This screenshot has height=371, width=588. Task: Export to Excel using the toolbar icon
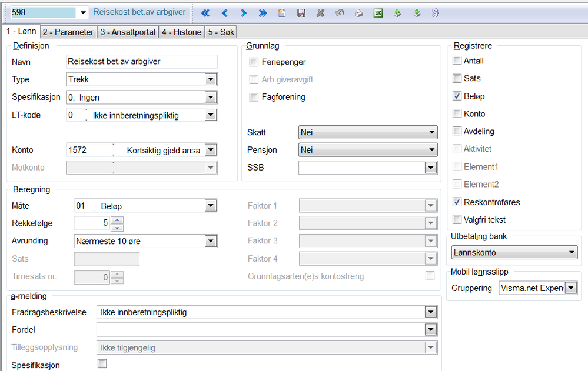(x=378, y=13)
